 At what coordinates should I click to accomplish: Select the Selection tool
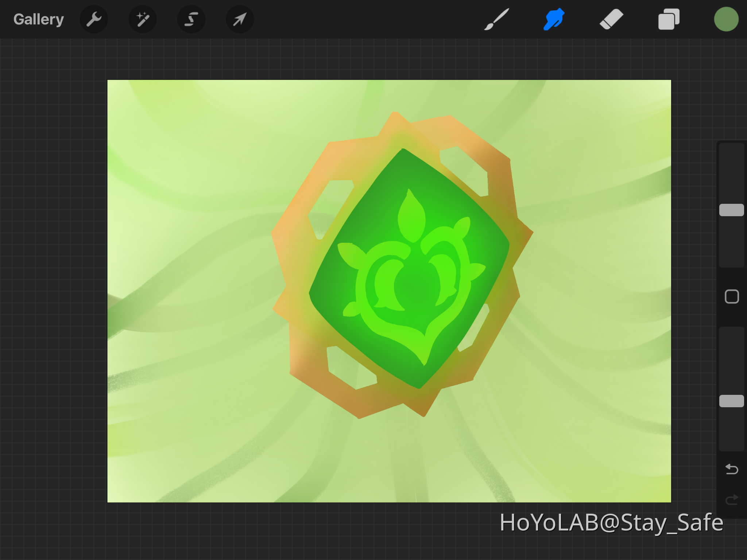click(x=191, y=19)
